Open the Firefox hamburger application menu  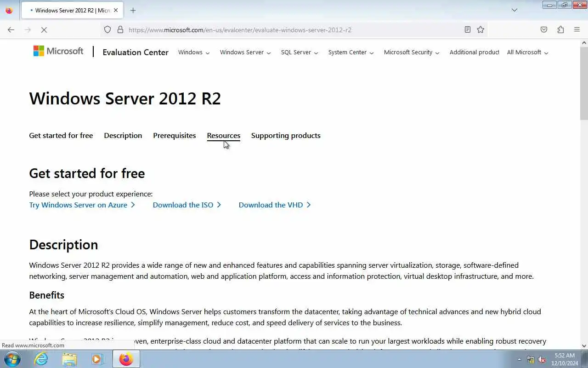pos(577,29)
